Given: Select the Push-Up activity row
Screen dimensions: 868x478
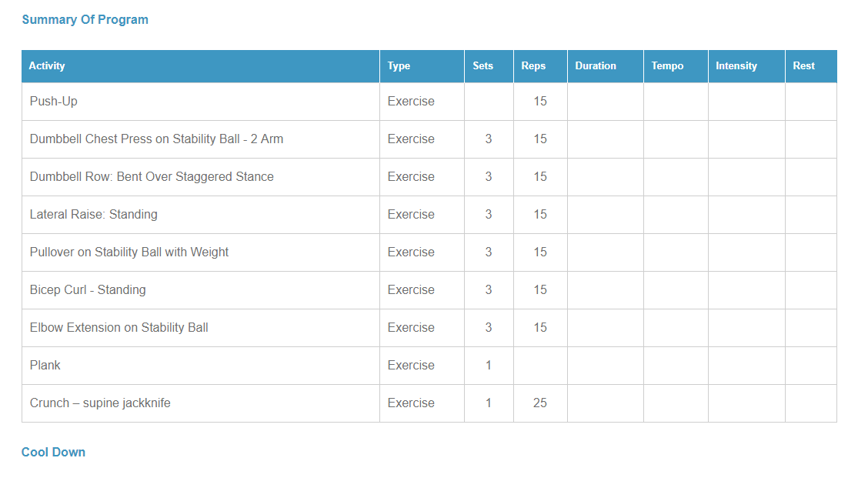Looking at the screenshot, I should pyautogui.click(x=429, y=102).
